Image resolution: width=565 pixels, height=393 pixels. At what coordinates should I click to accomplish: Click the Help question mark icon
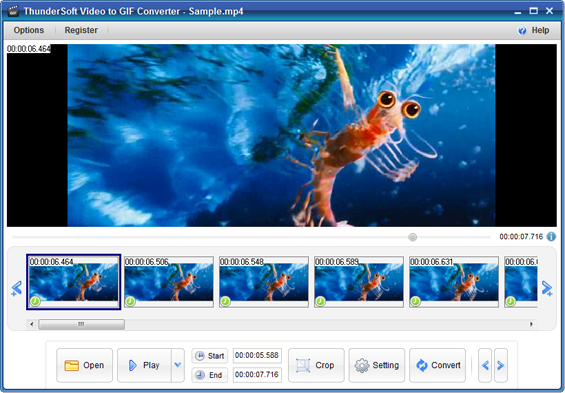pos(522,31)
